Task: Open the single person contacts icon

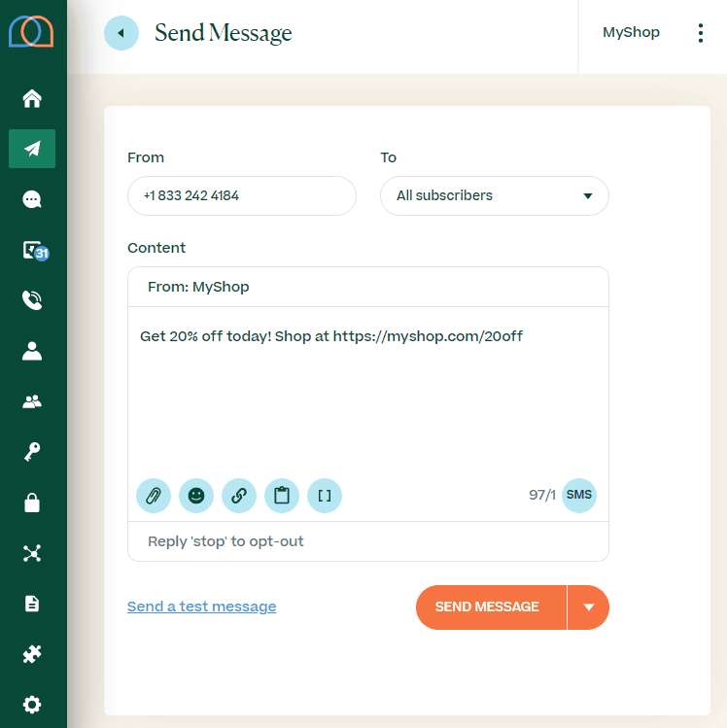Action: click(x=32, y=351)
